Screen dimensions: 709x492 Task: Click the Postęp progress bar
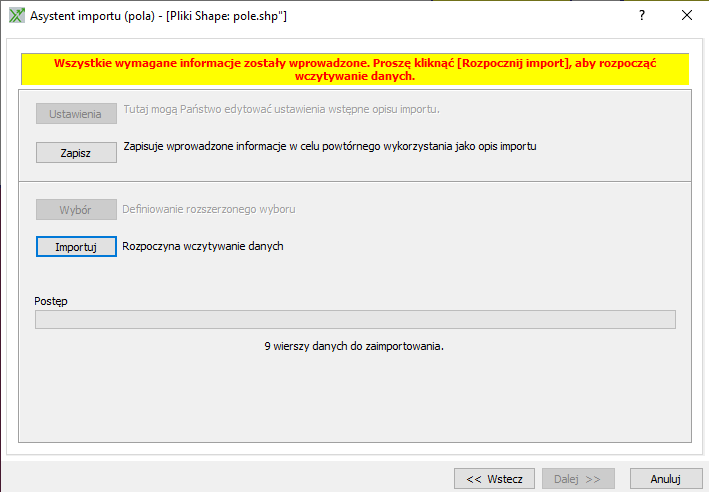click(355, 319)
